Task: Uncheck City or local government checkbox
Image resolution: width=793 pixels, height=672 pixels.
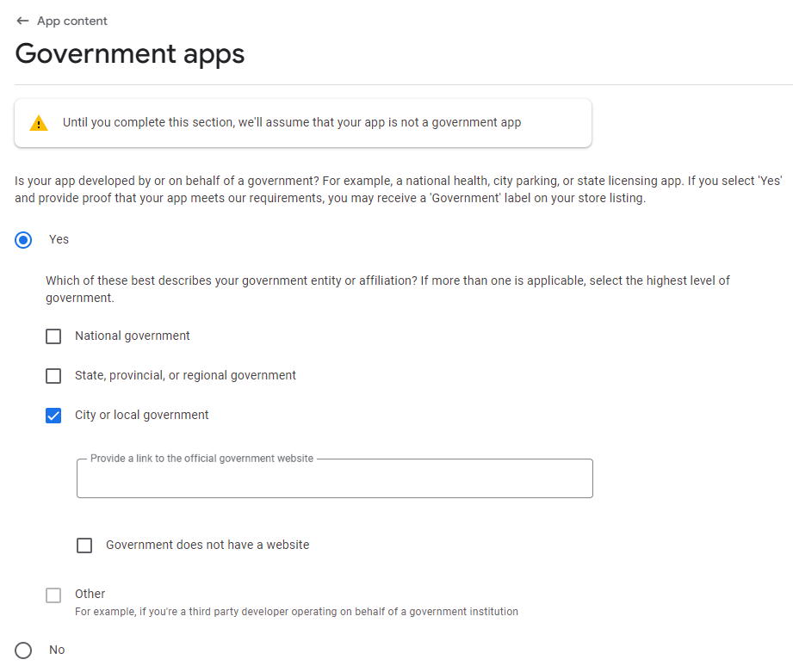Action: [x=53, y=416]
